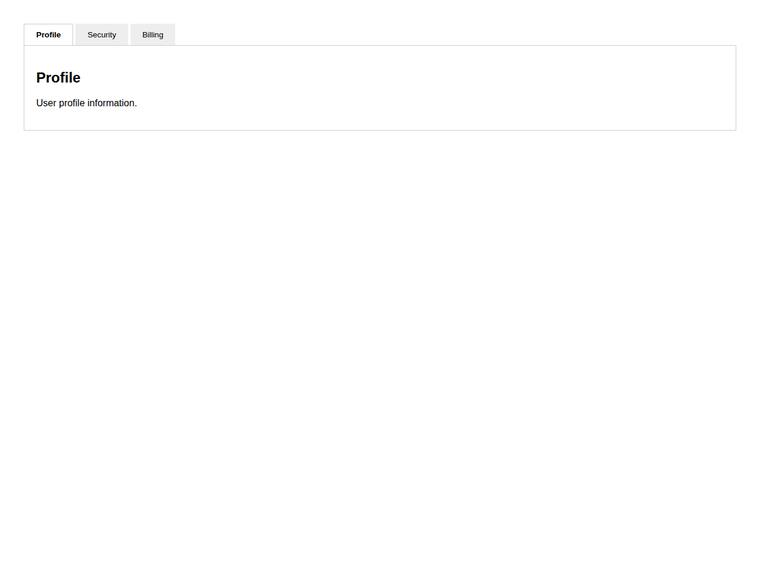Viewport: 760px width, 570px height.
Task: Show the Security settings tab
Action: click(x=102, y=35)
